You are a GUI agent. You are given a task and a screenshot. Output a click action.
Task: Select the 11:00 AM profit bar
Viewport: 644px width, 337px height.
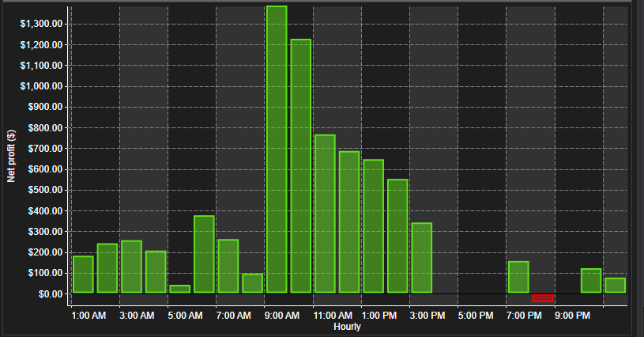[326, 214]
